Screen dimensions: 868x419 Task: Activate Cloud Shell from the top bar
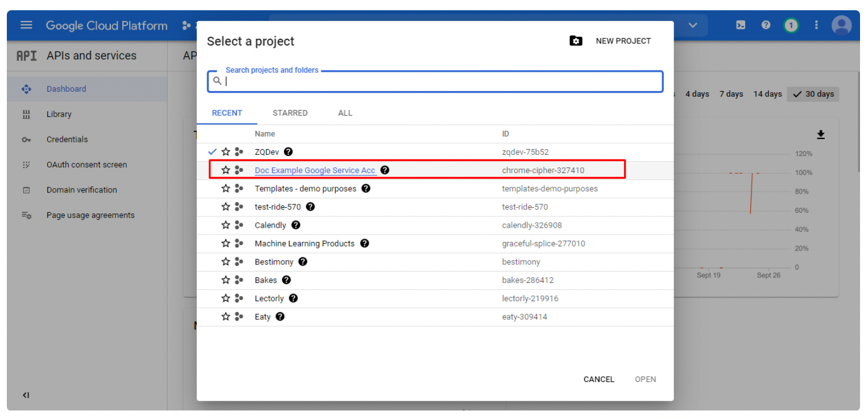point(741,25)
